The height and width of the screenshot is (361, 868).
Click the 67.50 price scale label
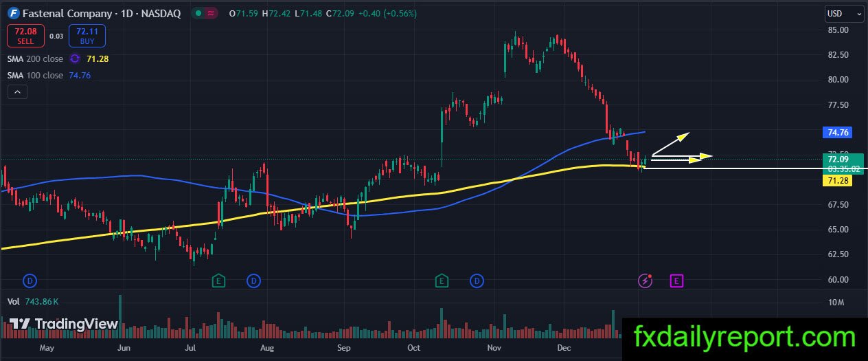click(x=838, y=205)
